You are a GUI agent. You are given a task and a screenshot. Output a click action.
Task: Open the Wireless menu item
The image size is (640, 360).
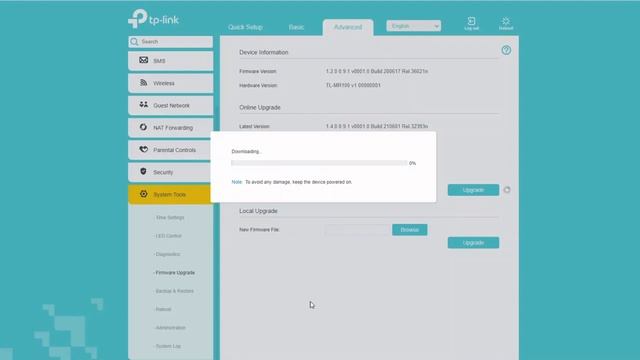click(171, 83)
